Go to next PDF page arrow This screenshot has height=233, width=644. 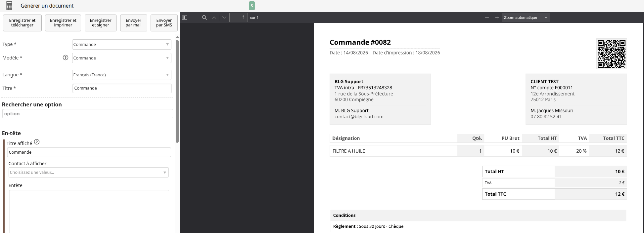click(224, 18)
